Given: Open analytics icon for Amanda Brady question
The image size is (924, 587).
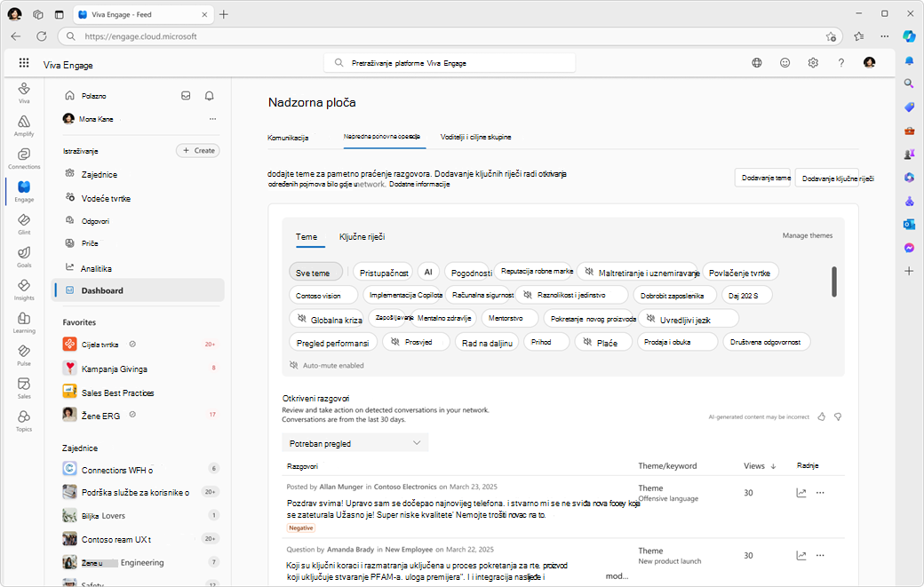Looking at the screenshot, I should pyautogui.click(x=801, y=555).
